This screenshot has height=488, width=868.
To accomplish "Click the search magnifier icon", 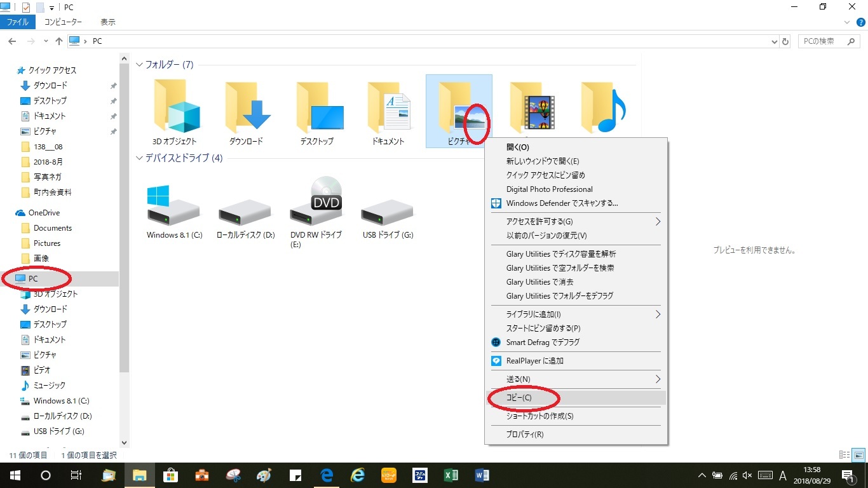I will coord(852,41).
